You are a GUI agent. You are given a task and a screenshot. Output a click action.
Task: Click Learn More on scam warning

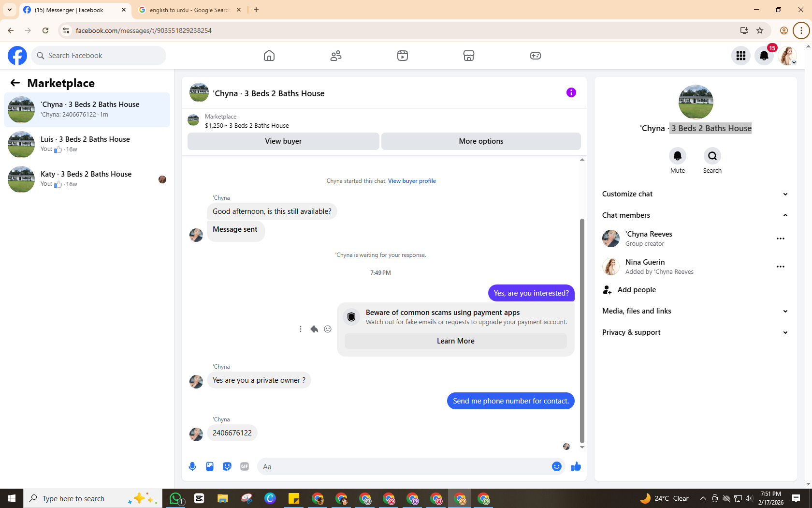pos(456,341)
